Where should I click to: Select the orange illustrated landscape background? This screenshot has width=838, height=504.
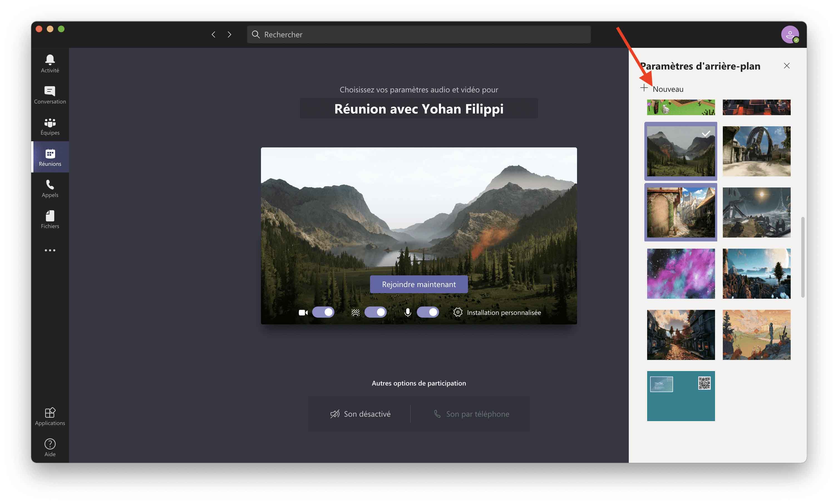click(756, 335)
